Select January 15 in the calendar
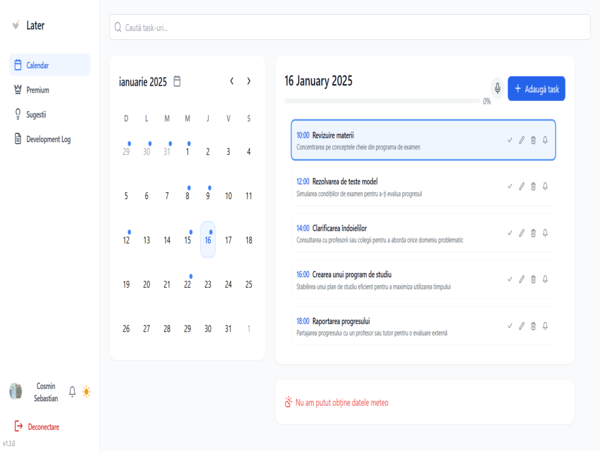 [188, 240]
